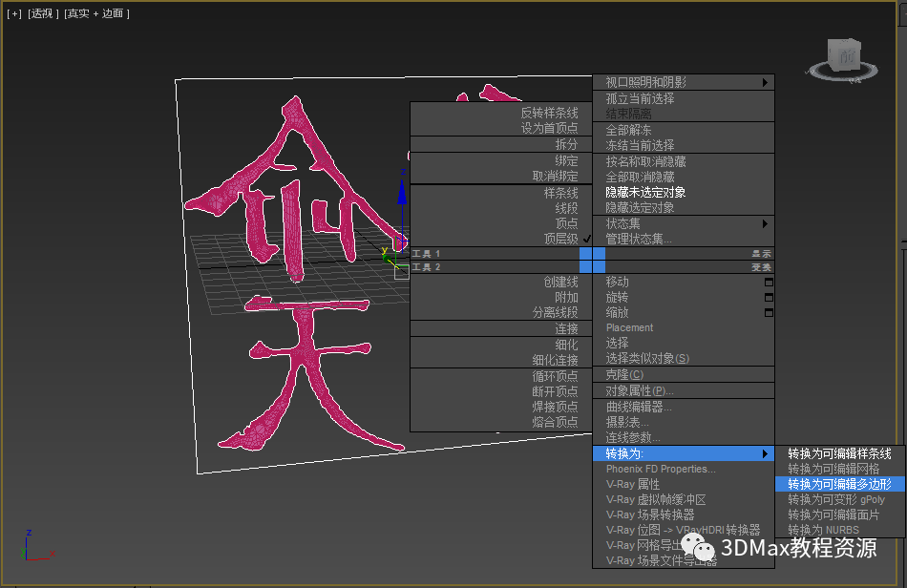Open the [透视] viewport view menu
The image size is (907, 588).
coord(43,13)
